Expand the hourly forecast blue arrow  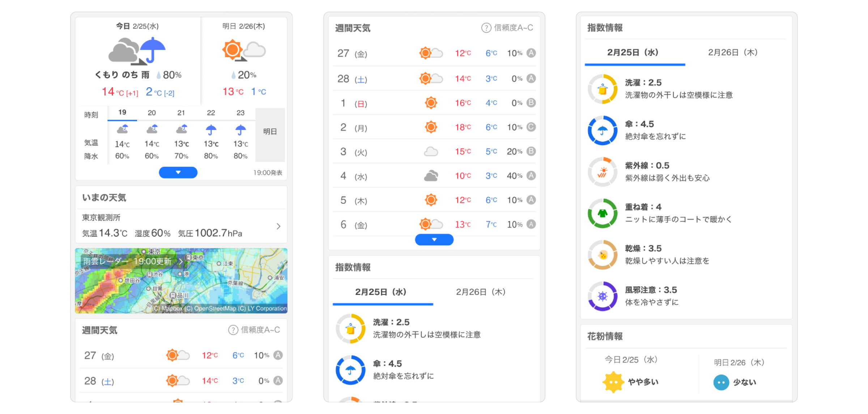coord(178,173)
